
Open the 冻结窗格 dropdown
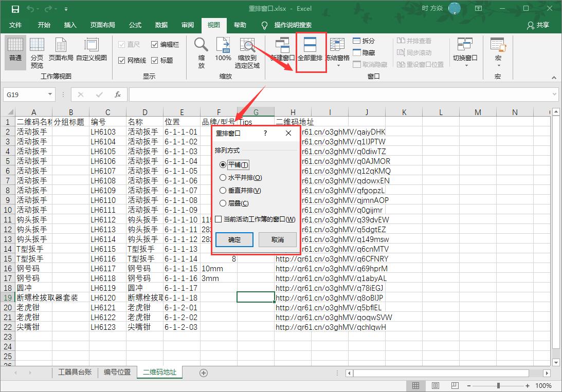tap(338, 52)
